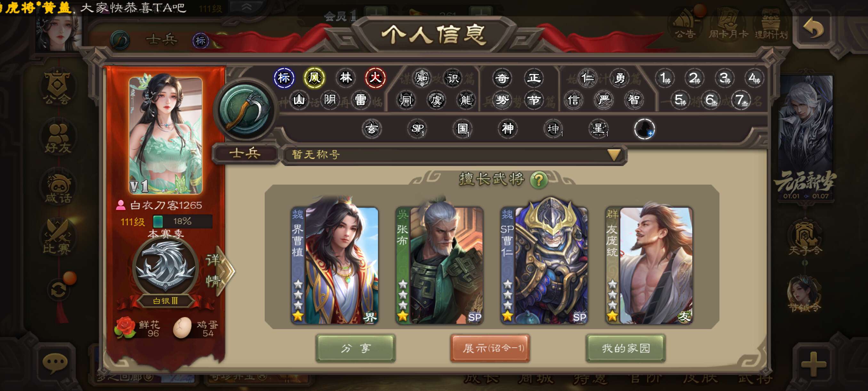Open the 比赛 crossed swords icon

57,236
